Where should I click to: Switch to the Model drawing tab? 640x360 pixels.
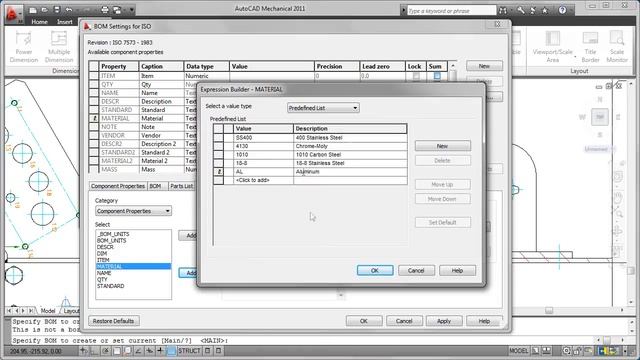pyautogui.click(x=48, y=311)
